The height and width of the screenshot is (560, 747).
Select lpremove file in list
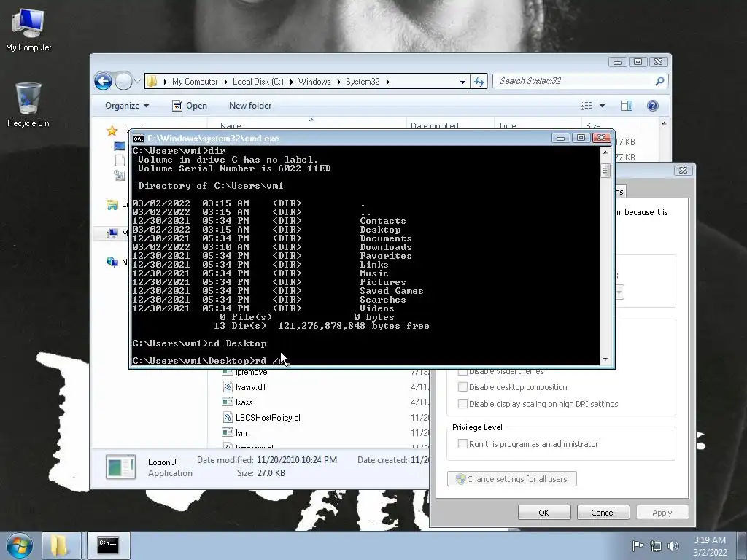[x=251, y=372]
